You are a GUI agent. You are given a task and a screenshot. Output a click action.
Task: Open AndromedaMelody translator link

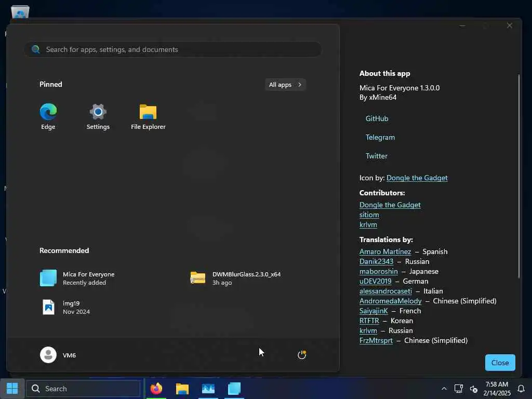[x=390, y=301]
